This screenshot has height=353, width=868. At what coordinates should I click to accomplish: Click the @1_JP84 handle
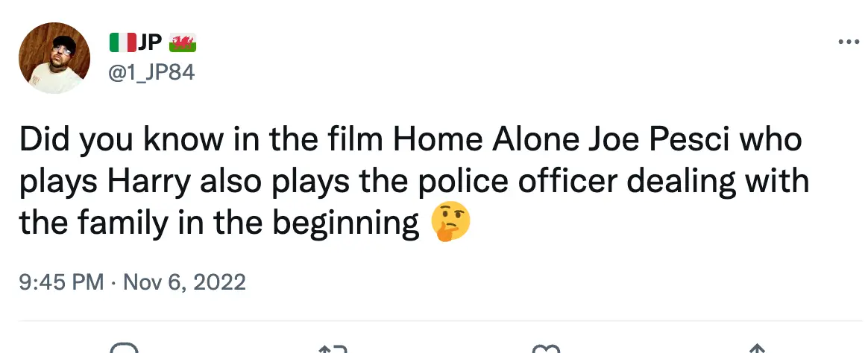pyautogui.click(x=151, y=73)
